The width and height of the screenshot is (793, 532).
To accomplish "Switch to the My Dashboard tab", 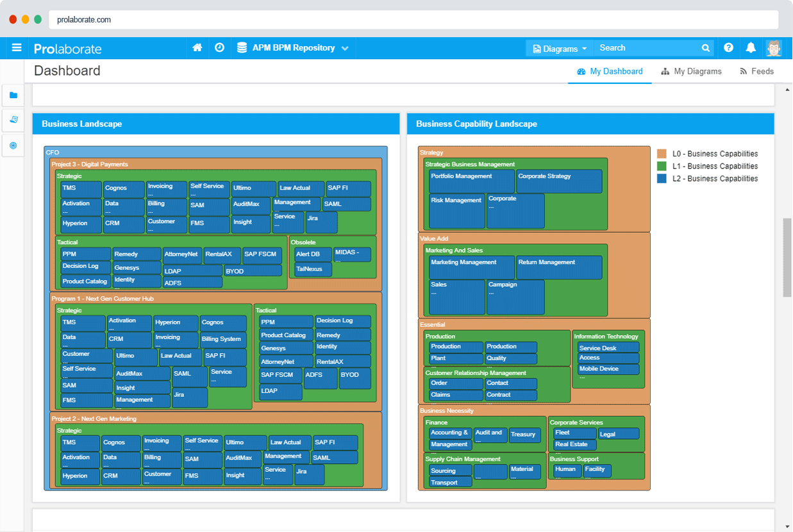I will (610, 72).
